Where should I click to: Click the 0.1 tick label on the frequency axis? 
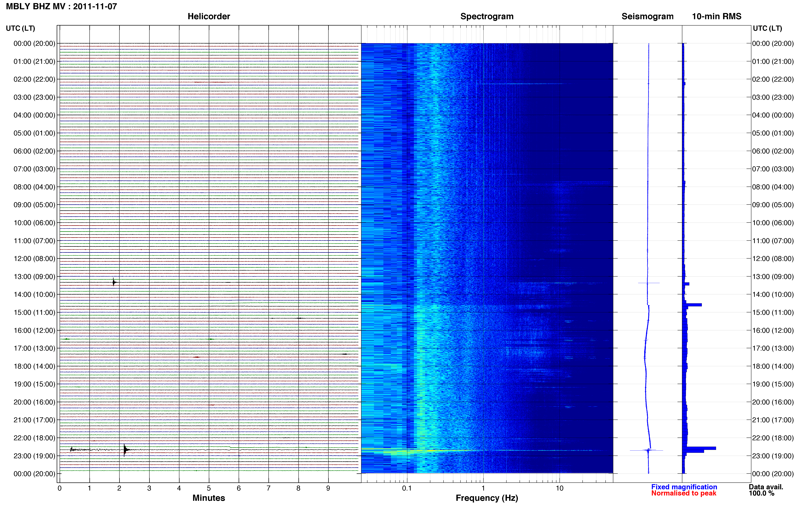coord(407,488)
